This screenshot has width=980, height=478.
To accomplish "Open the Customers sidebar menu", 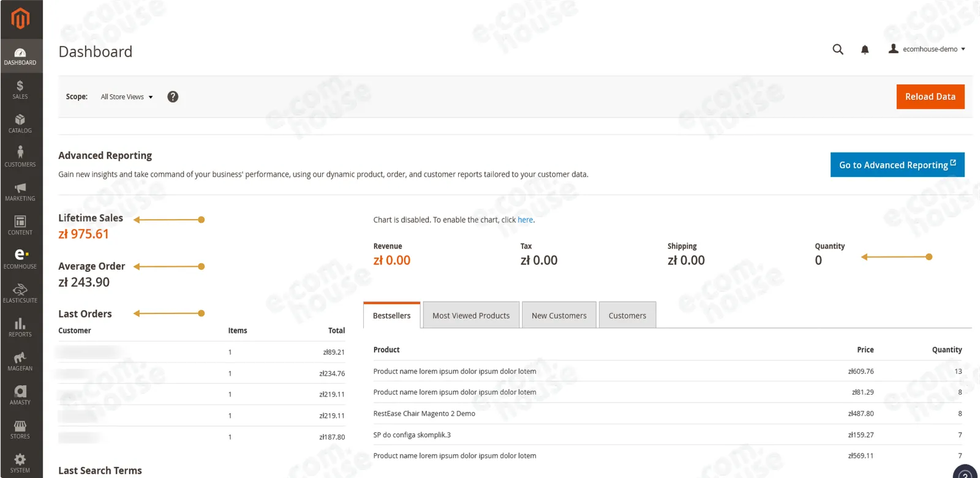I will [20, 158].
